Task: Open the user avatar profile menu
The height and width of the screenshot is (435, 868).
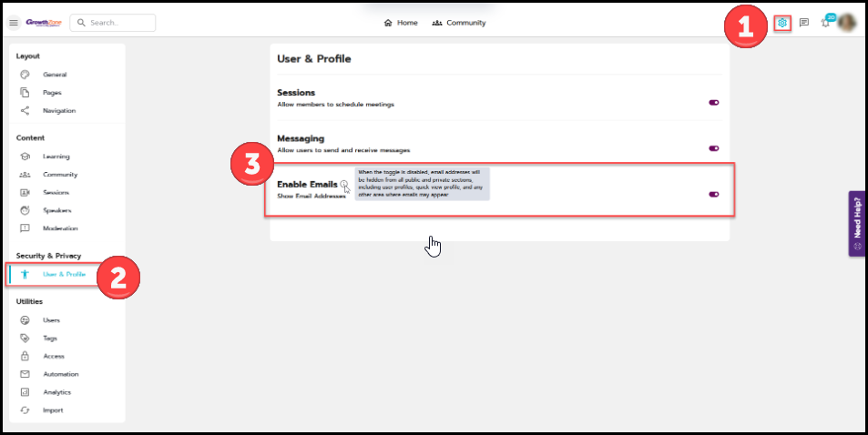Action: [x=846, y=23]
